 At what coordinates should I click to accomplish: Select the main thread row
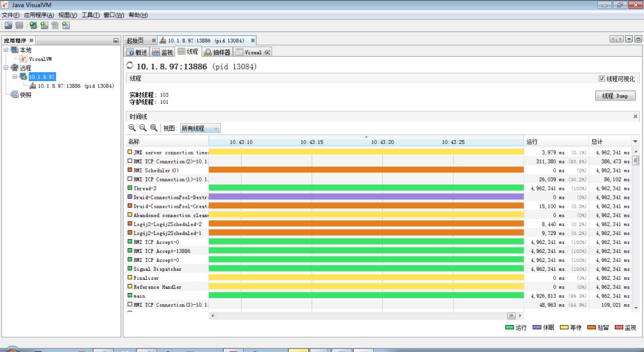pos(379,296)
